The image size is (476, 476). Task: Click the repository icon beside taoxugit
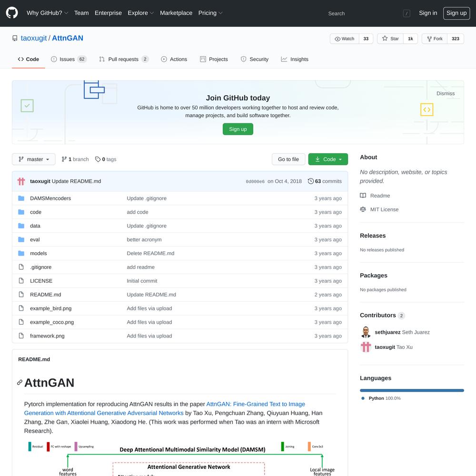[15, 38]
